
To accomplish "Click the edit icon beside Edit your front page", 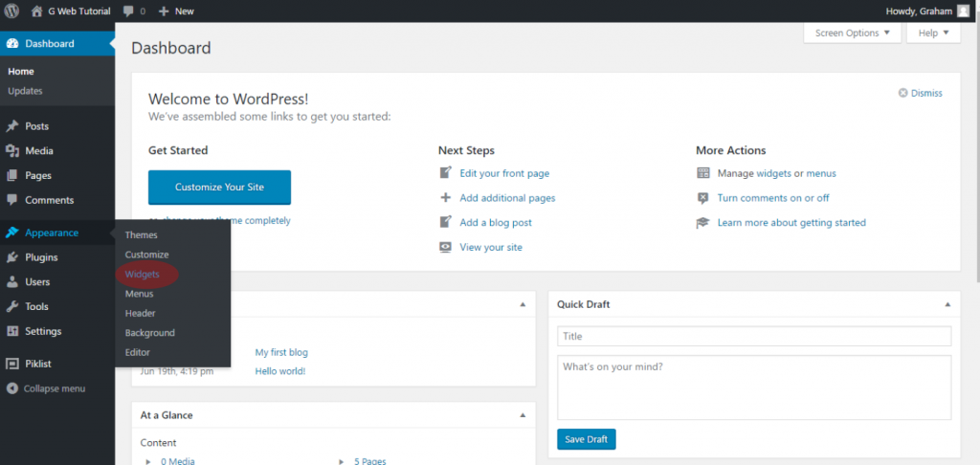I will click(x=446, y=173).
